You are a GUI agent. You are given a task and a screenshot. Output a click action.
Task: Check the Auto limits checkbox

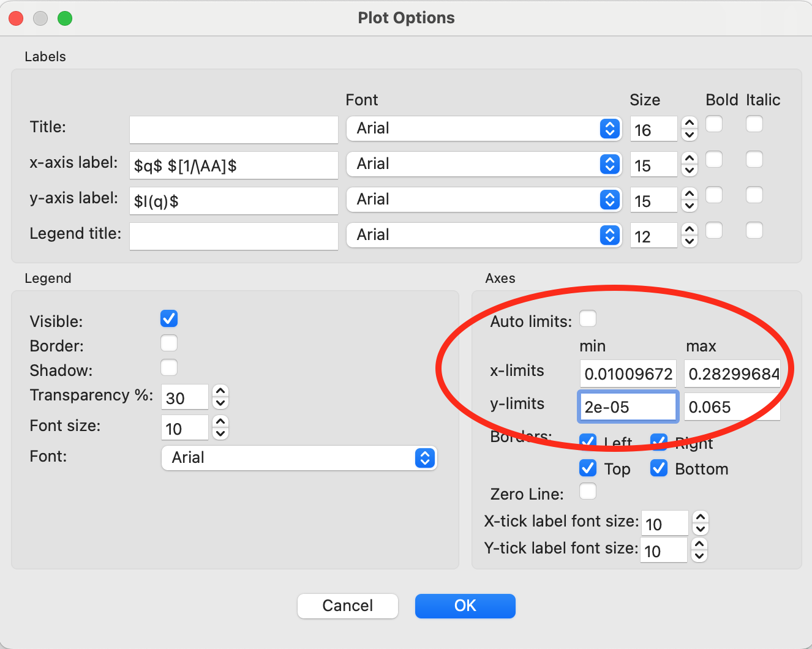pos(588,319)
